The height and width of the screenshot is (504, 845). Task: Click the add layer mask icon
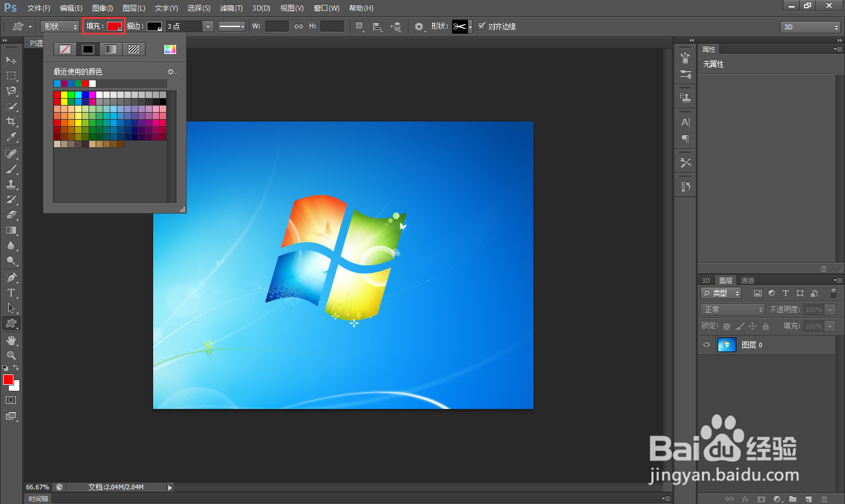pyautogui.click(x=761, y=499)
